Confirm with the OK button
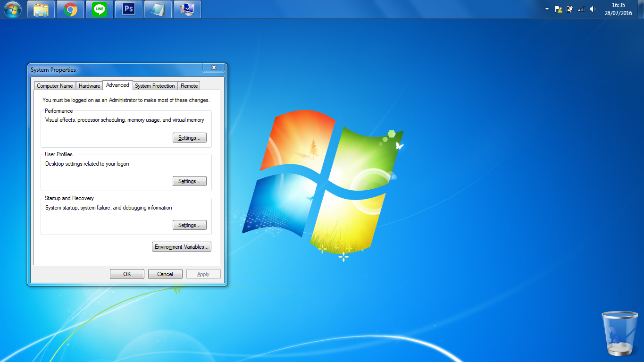The width and height of the screenshot is (644, 362). coord(127,274)
